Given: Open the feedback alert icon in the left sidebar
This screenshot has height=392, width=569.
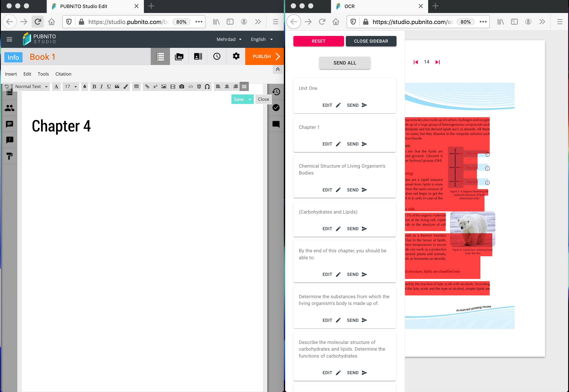Looking at the screenshot, I should (x=9, y=140).
